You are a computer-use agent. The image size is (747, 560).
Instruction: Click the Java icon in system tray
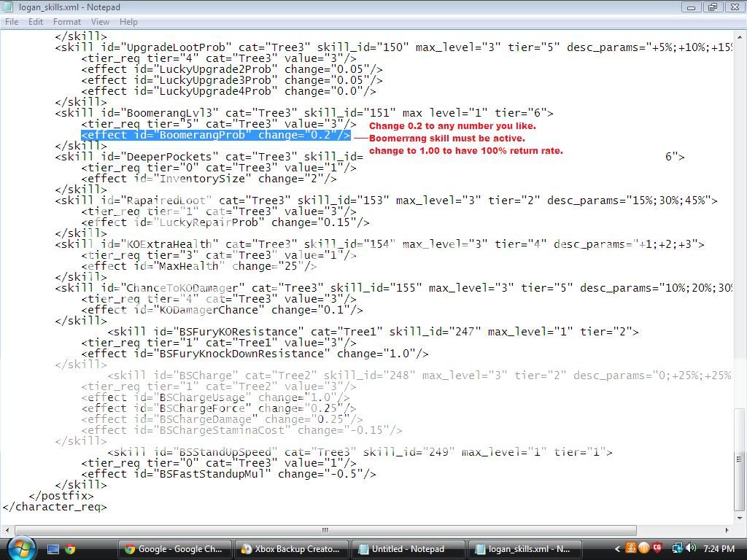pyautogui.click(x=630, y=548)
